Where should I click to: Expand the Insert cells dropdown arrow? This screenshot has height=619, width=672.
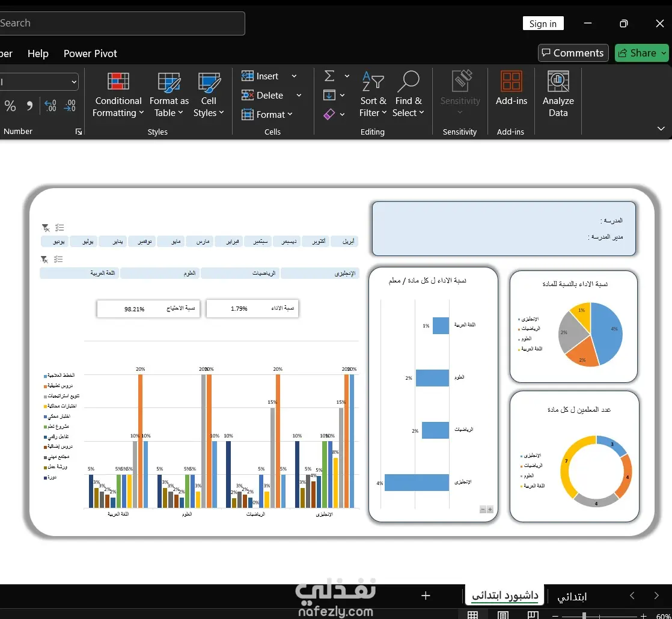(x=294, y=76)
